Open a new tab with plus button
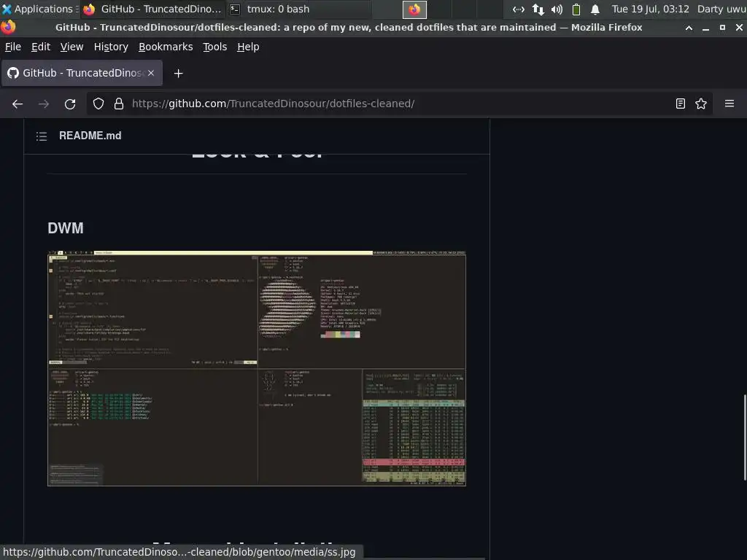Viewport: 747px width, 560px height. 178,74
